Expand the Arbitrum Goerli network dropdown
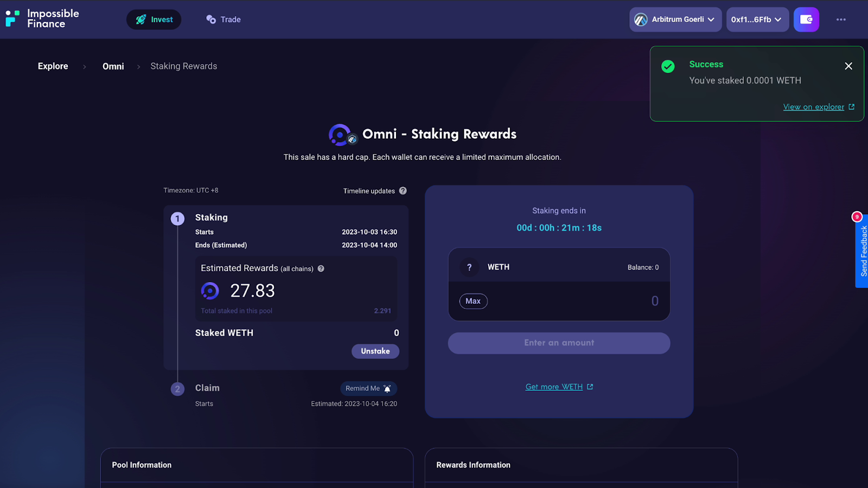 [x=675, y=20]
